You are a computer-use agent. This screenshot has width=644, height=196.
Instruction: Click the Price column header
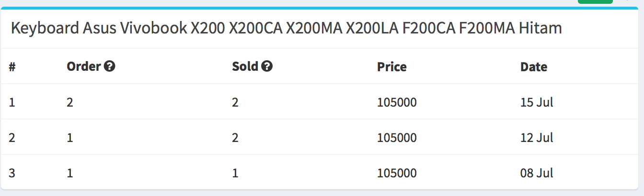392,66
